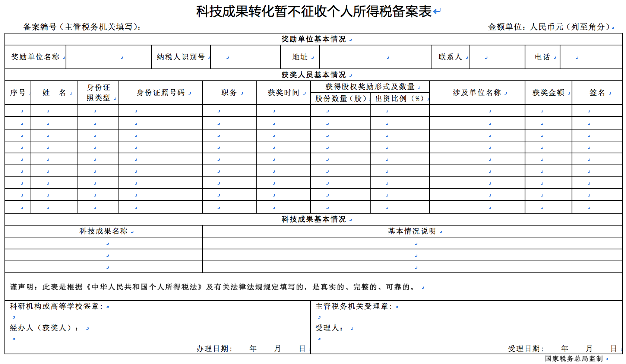Viewport: 626px width, 364px height.
Task: Click the blank cell after 地址
Action: [375, 57]
